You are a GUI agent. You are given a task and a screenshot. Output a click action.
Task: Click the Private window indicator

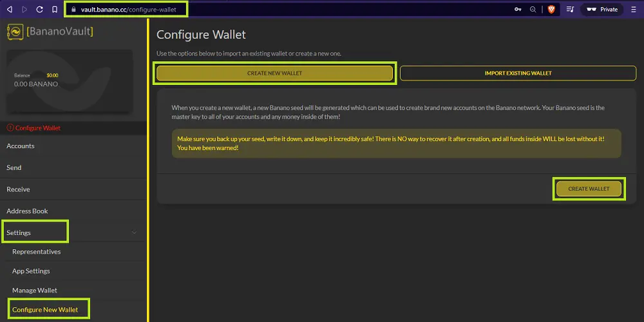(601, 10)
